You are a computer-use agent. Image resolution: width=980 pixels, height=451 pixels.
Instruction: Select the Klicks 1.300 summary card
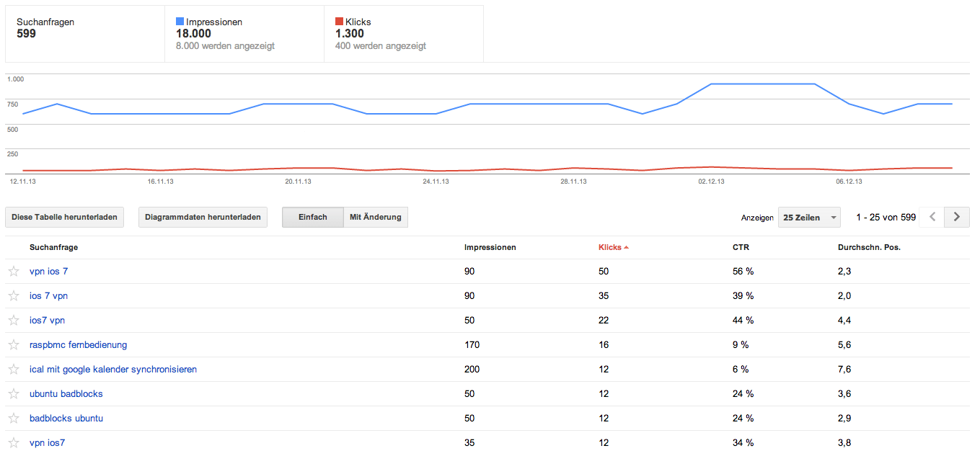click(x=404, y=34)
